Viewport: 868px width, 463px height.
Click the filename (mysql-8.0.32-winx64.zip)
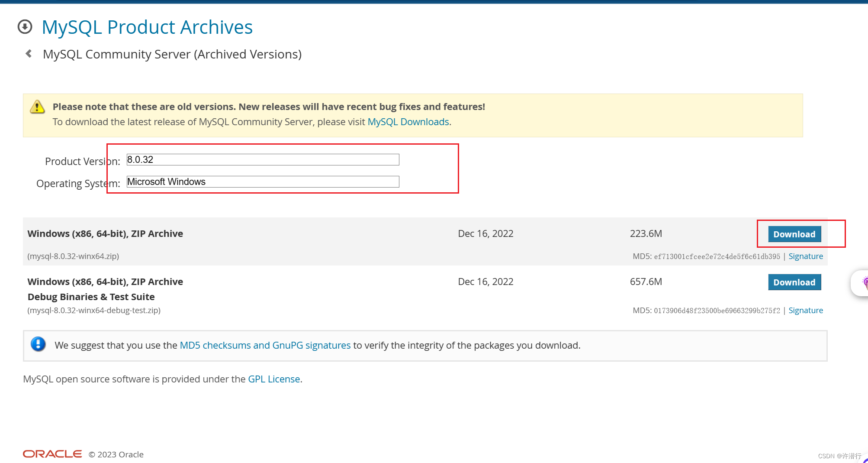pos(73,256)
